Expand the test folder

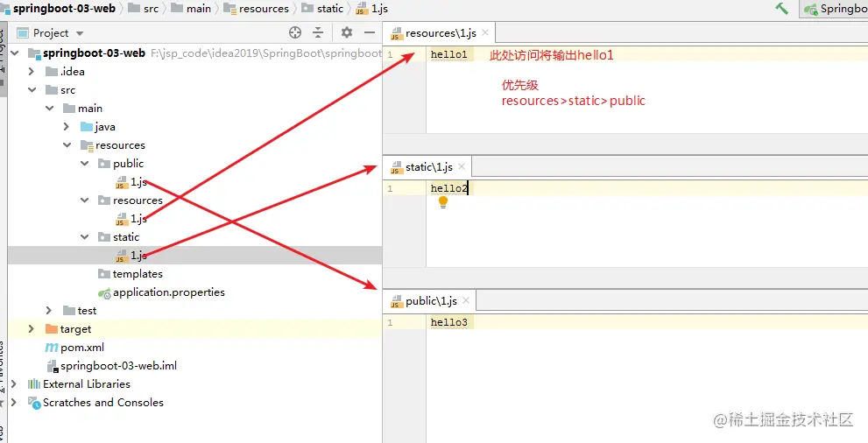49,310
